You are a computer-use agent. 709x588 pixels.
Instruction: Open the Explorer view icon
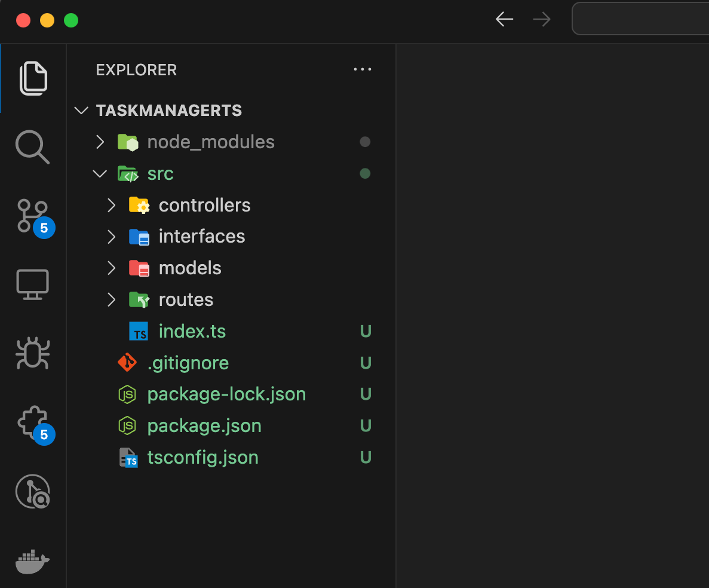coord(33,78)
